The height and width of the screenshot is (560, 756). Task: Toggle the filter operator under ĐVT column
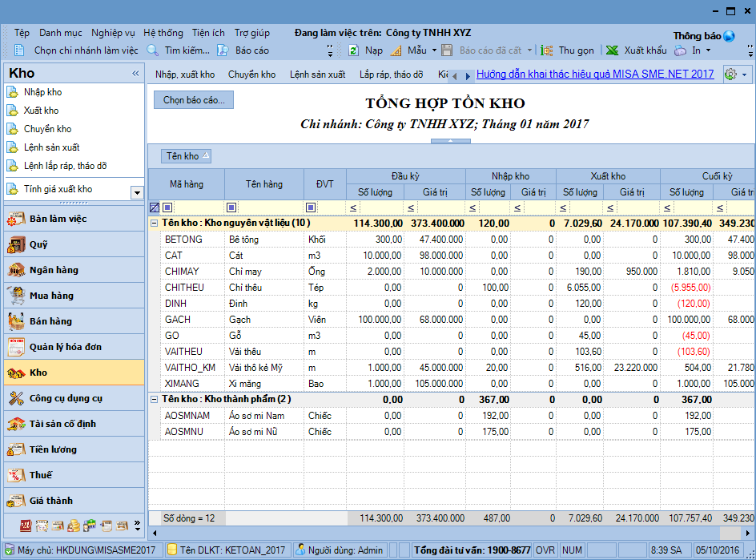click(311, 207)
